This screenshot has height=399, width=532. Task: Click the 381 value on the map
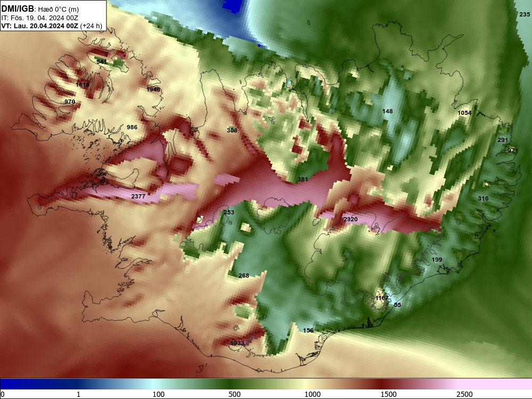pos(303,179)
